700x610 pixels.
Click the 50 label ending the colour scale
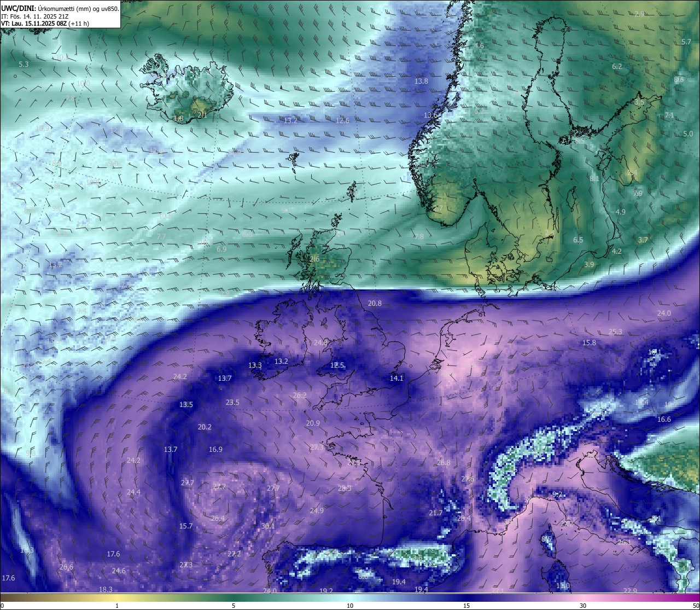click(x=696, y=606)
